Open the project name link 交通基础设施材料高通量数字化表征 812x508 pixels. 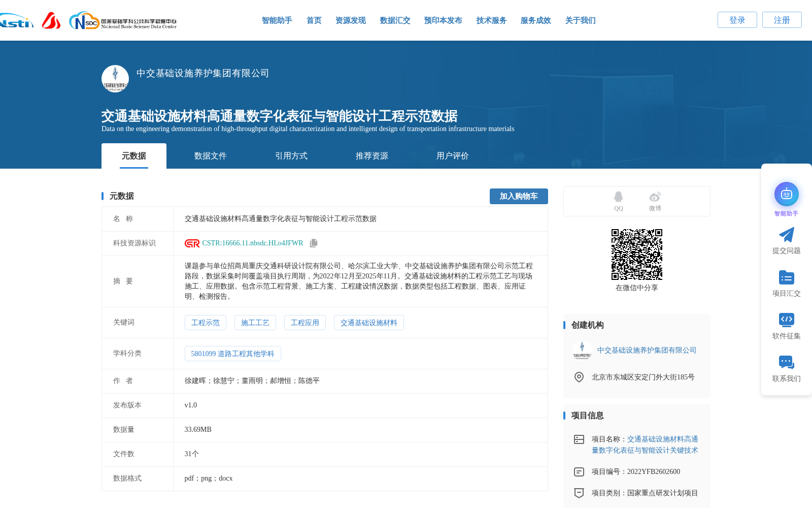pos(645,444)
